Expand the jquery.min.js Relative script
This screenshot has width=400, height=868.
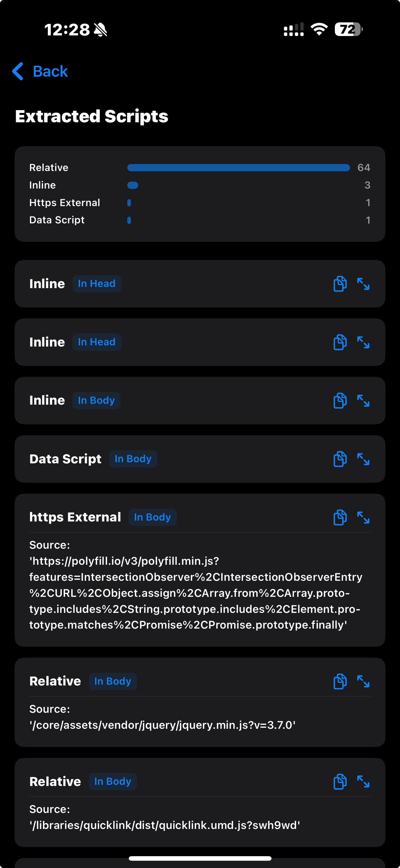coord(363,681)
